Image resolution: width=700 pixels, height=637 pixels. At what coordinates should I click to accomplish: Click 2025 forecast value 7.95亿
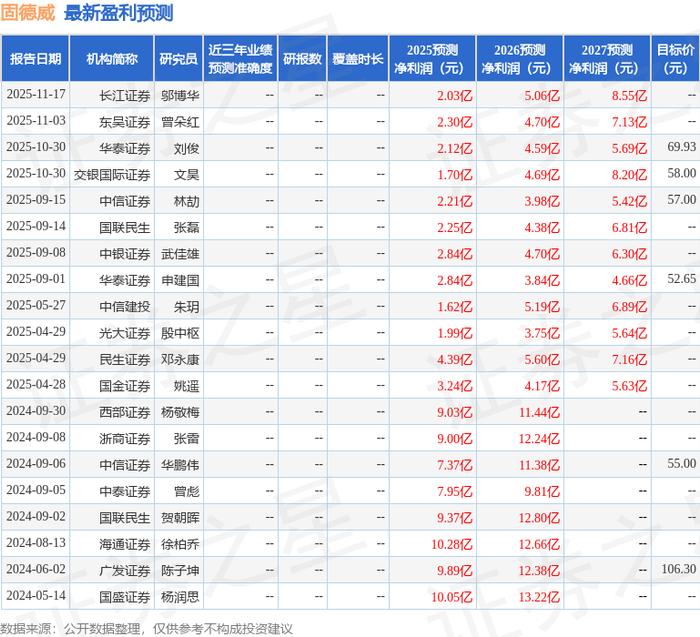click(454, 491)
